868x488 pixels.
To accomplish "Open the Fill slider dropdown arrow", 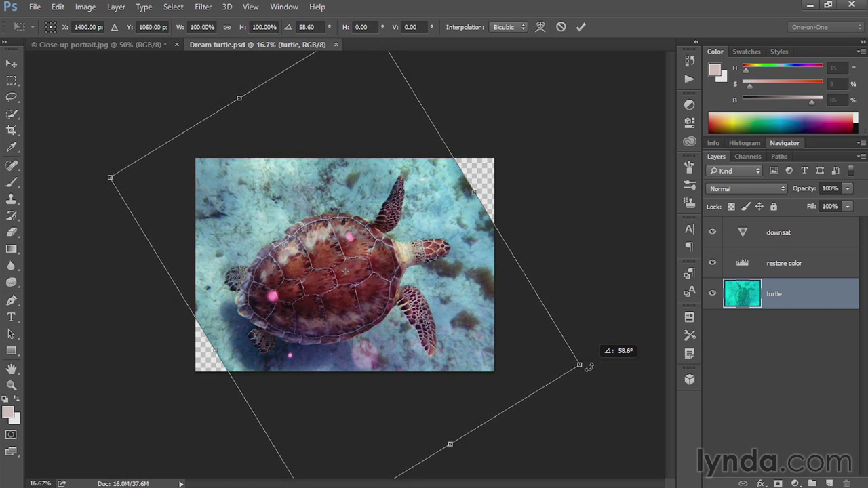I will (848, 206).
